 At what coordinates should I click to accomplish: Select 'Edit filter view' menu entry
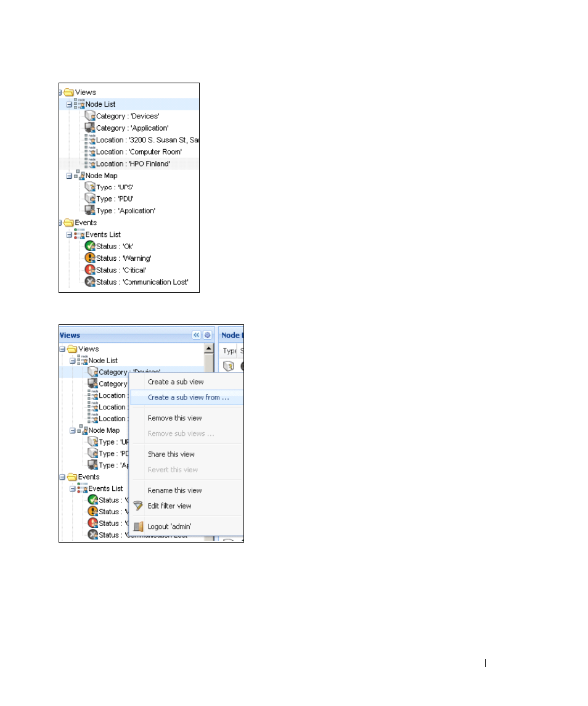[169, 506]
